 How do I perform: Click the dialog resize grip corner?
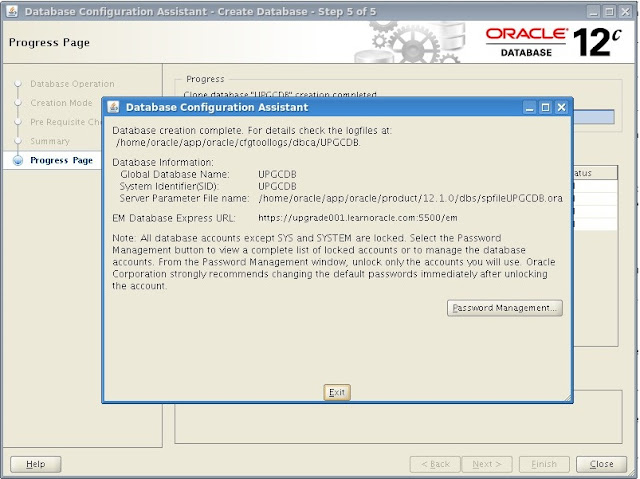tap(568, 398)
